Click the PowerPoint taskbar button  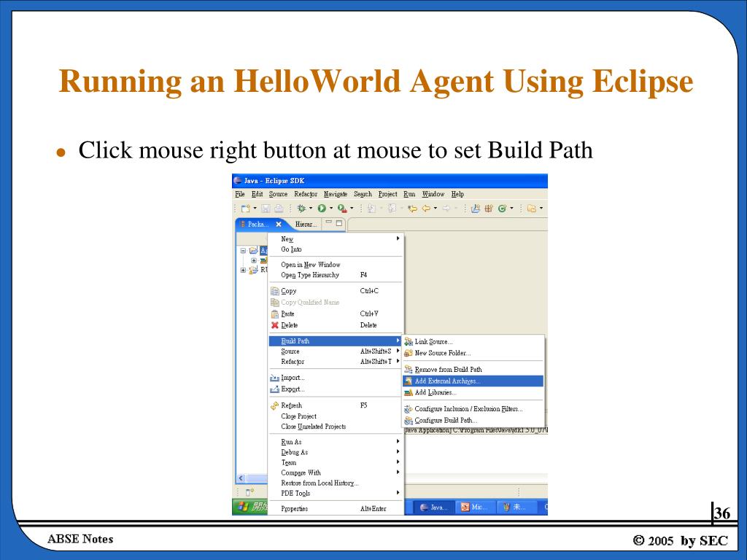tap(474, 507)
